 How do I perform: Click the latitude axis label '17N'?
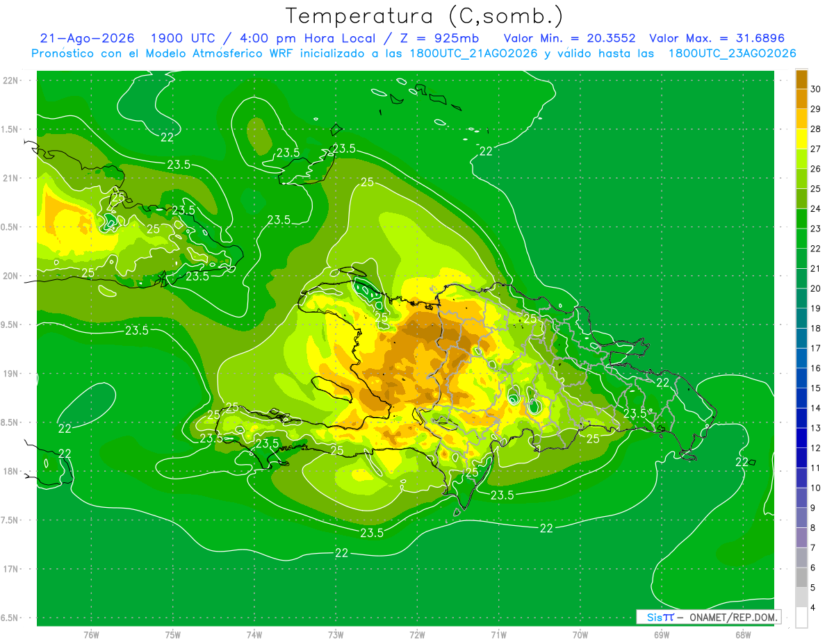pyautogui.click(x=11, y=570)
